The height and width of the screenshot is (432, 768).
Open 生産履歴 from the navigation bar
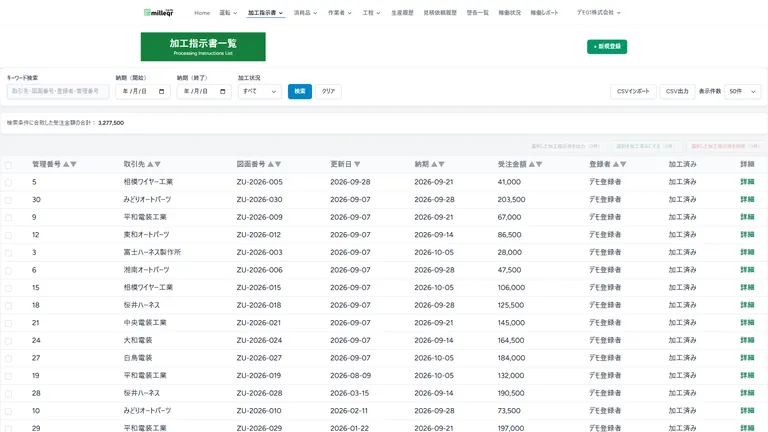[402, 13]
